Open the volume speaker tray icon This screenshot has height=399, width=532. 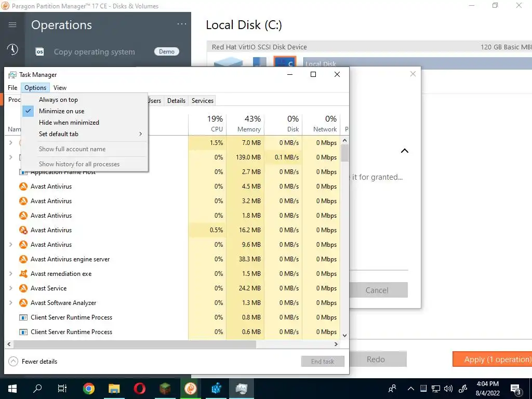tap(448, 389)
